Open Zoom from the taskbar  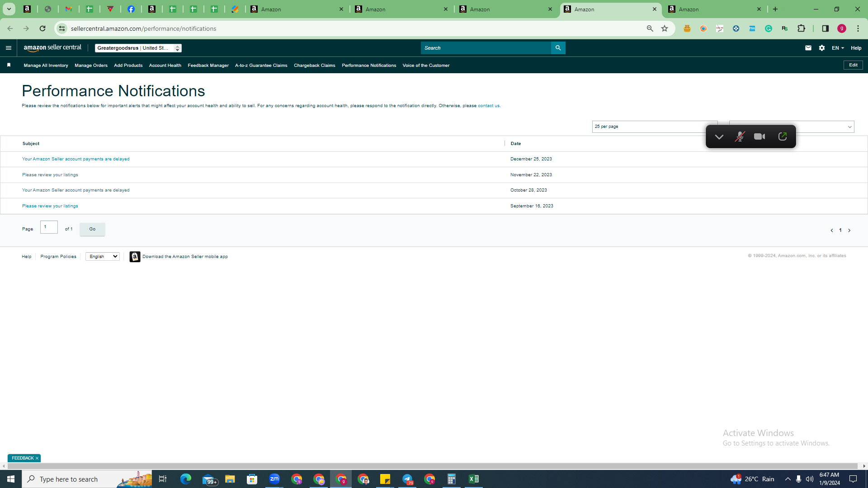(274, 479)
